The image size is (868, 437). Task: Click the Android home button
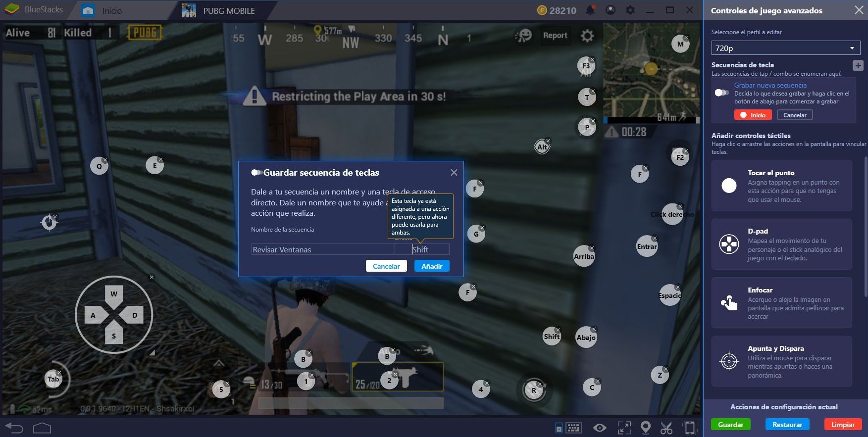click(x=42, y=428)
